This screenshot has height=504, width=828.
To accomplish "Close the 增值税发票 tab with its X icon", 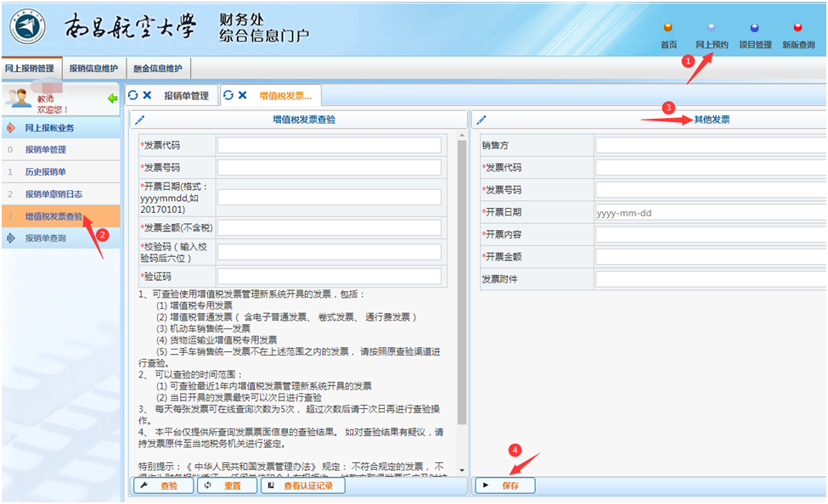I will [242, 96].
